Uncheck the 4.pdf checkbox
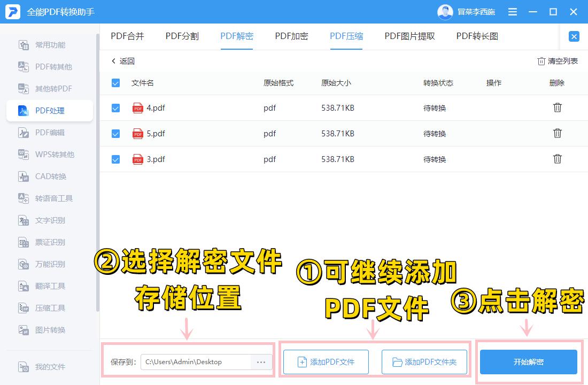The image size is (588, 385). click(115, 108)
